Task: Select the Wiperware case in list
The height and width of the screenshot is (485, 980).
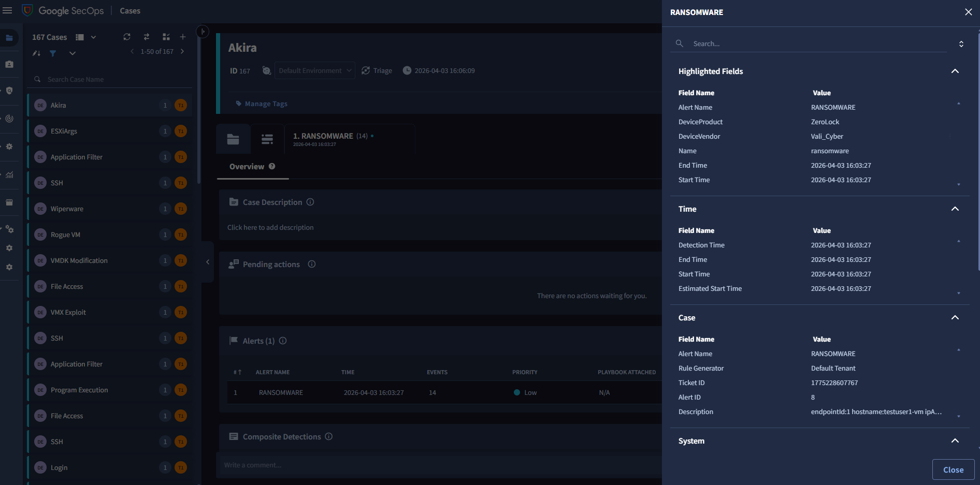Action: 67,209
